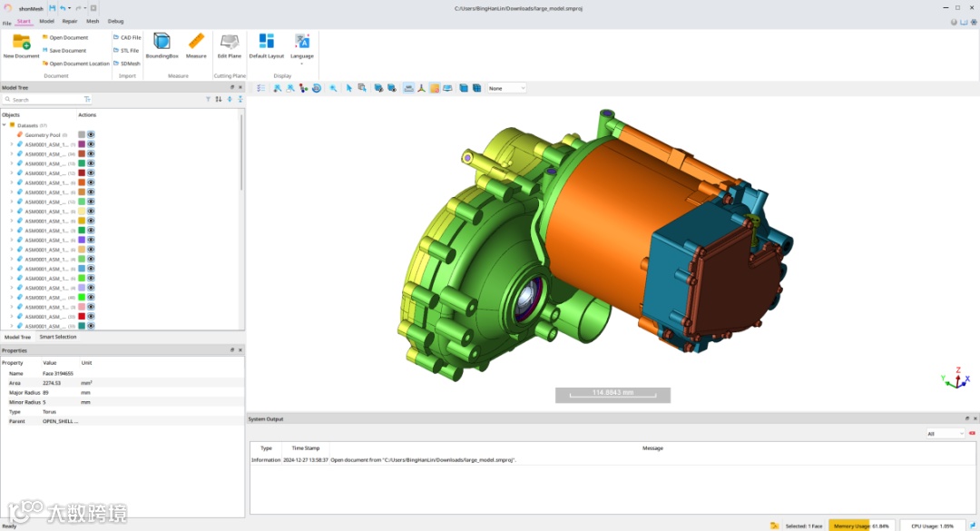Viewport: 980px width, 531px height.
Task: Click the bright green swatch in row (46)
Action: [x=82, y=297]
